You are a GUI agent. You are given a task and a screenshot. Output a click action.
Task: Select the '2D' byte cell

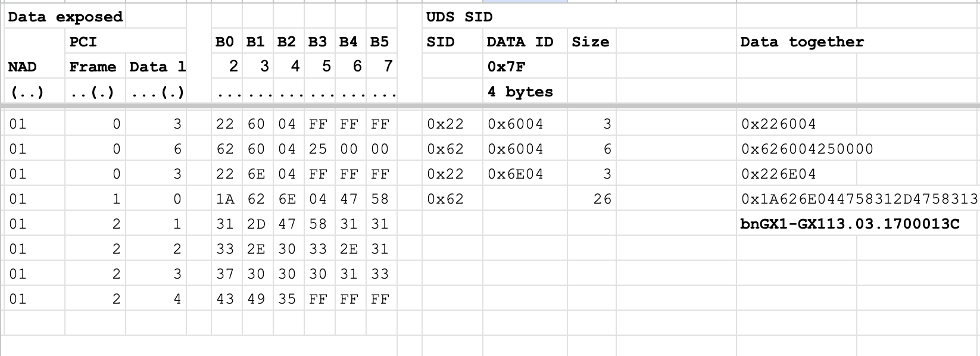(x=256, y=224)
